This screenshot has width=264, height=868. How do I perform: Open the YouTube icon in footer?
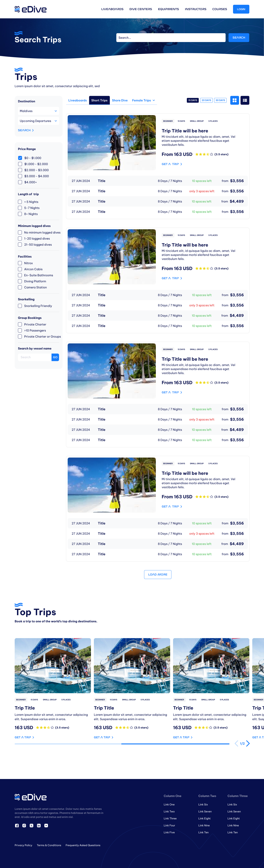46,826
